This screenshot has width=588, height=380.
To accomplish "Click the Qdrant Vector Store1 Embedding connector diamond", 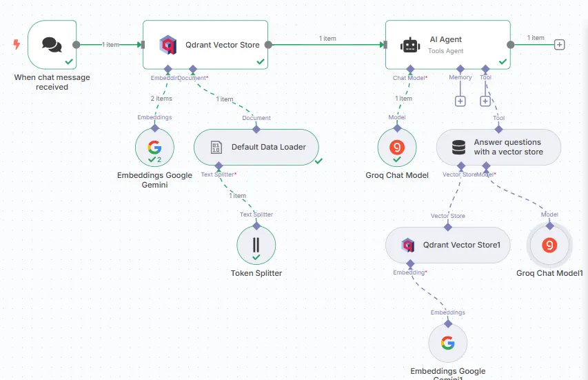I will (410, 263).
